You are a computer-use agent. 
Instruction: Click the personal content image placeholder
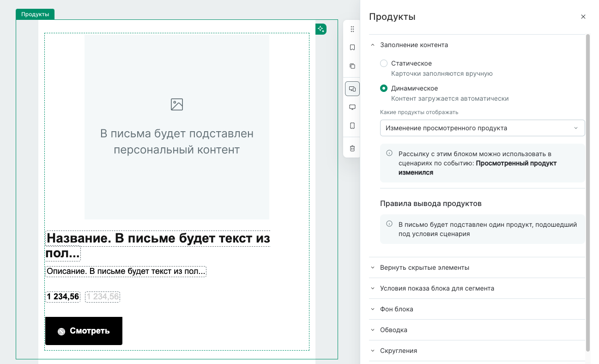coord(177,127)
